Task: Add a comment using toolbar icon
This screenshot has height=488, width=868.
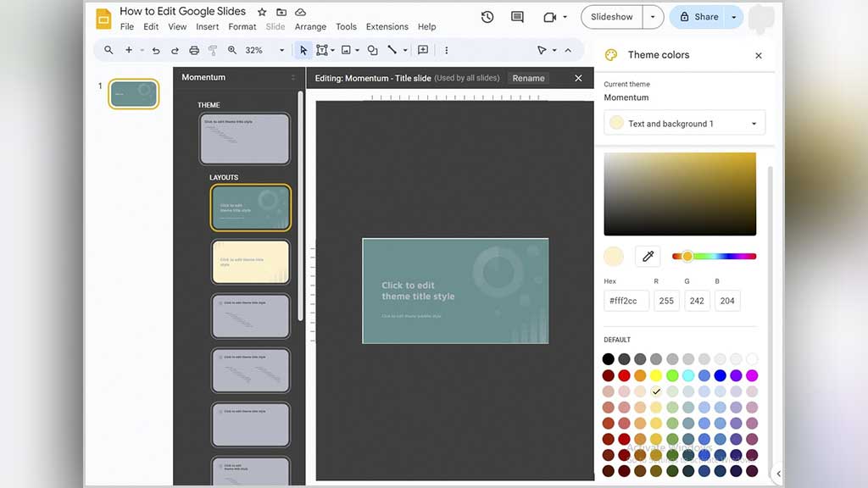Action: pyautogui.click(x=423, y=51)
